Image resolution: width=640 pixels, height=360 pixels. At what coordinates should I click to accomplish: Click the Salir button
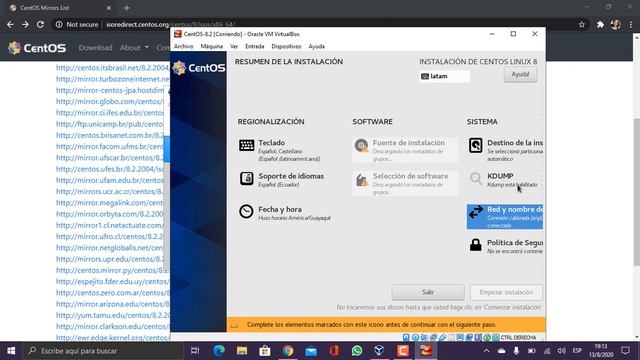pyautogui.click(x=428, y=292)
